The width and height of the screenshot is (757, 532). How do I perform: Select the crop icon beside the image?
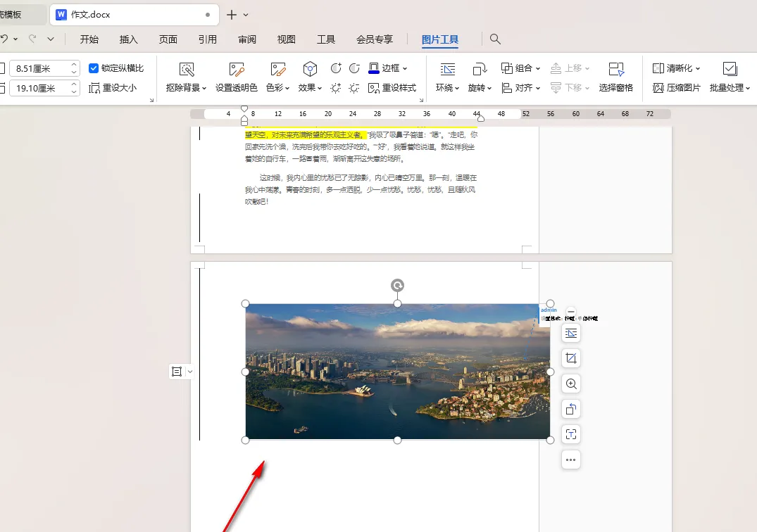tap(570, 358)
